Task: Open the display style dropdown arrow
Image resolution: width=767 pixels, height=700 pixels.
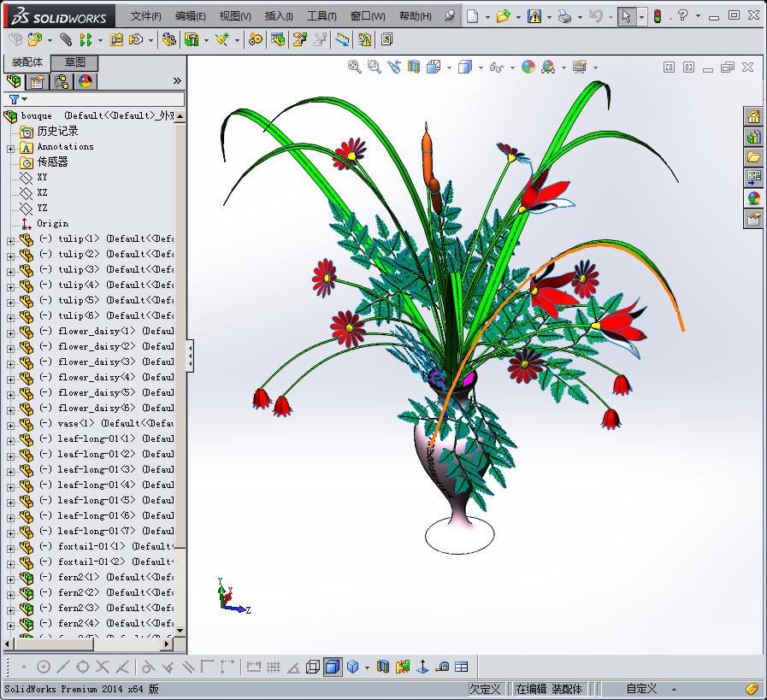Action: [481, 68]
